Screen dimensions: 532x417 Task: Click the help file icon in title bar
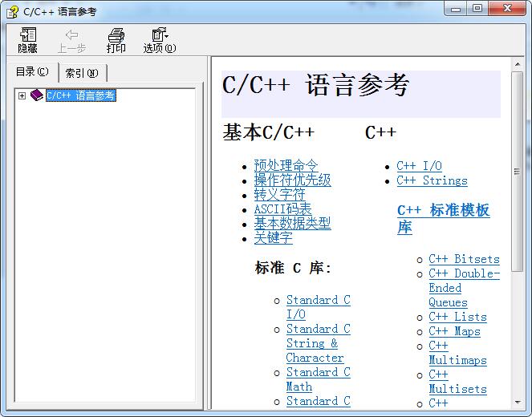tap(13, 12)
